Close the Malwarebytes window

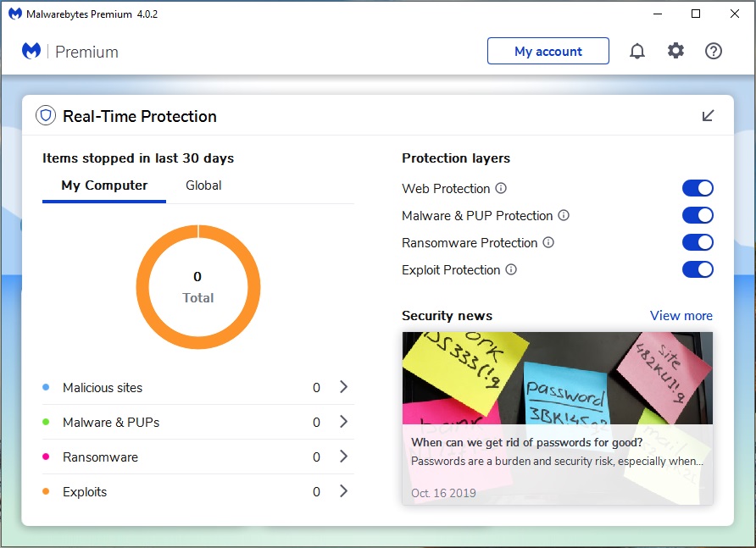[734, 14]
